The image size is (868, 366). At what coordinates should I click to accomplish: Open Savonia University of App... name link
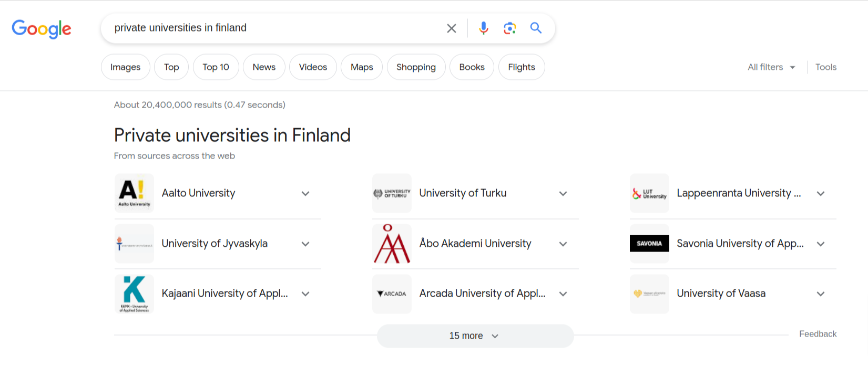click(x=740, y=244)
